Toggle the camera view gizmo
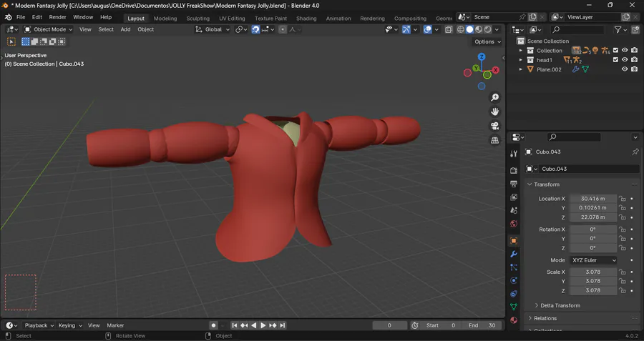The image size is (644, 341). pos(495,126)
